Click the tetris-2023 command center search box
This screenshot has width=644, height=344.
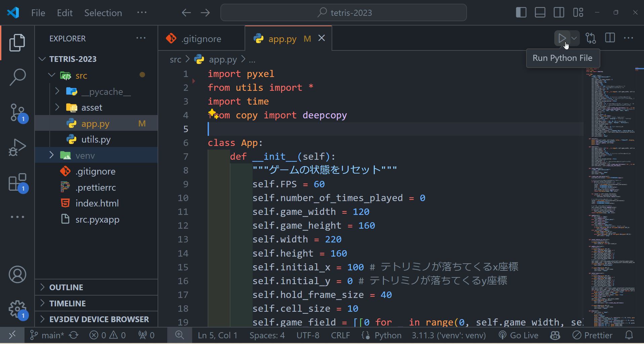(x=343, y=13)
